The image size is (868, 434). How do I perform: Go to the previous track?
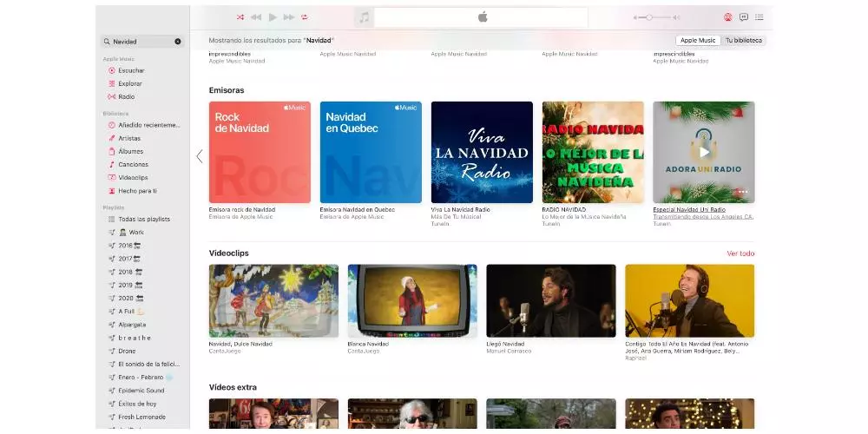point(256,17)
